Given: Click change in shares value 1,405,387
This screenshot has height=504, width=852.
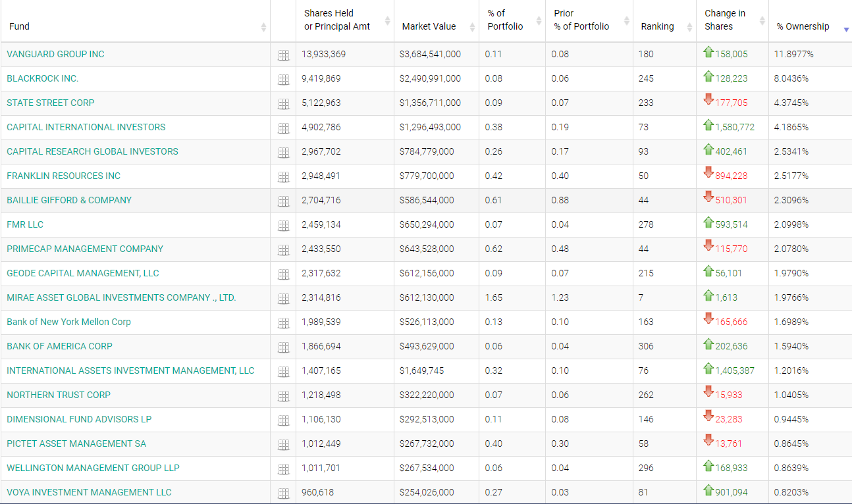Looking at the screenshot, I should point(735,370).
